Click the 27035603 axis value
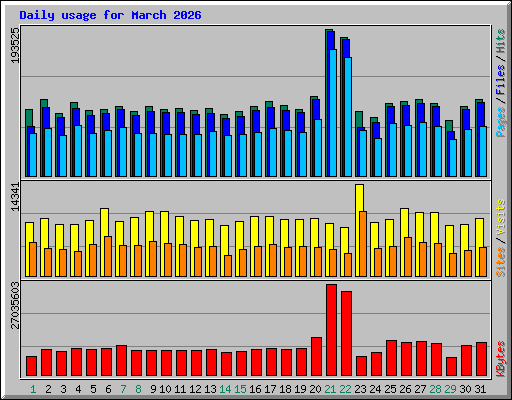Image resolution: width=512 pixels, height=400 pixels. click(15, 305)
